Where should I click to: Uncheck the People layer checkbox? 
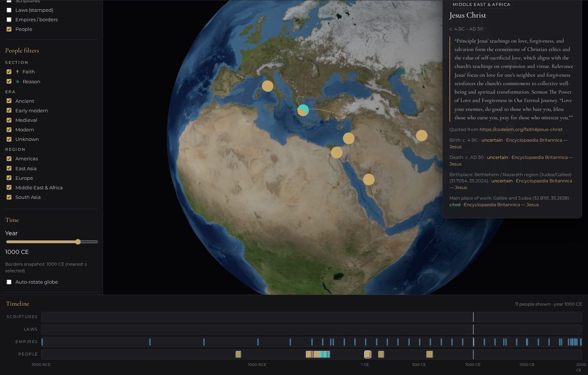(x=9, y=29)
